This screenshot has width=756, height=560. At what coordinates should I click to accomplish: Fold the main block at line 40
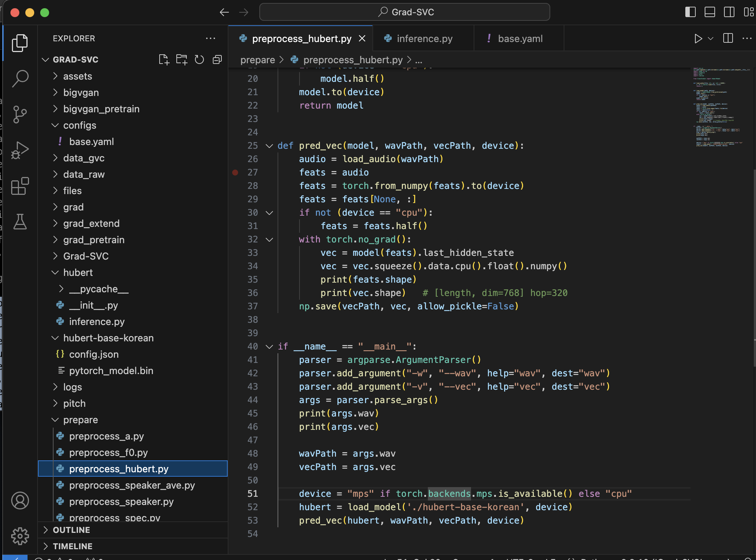pyautogui.click(x=269, y=347)
